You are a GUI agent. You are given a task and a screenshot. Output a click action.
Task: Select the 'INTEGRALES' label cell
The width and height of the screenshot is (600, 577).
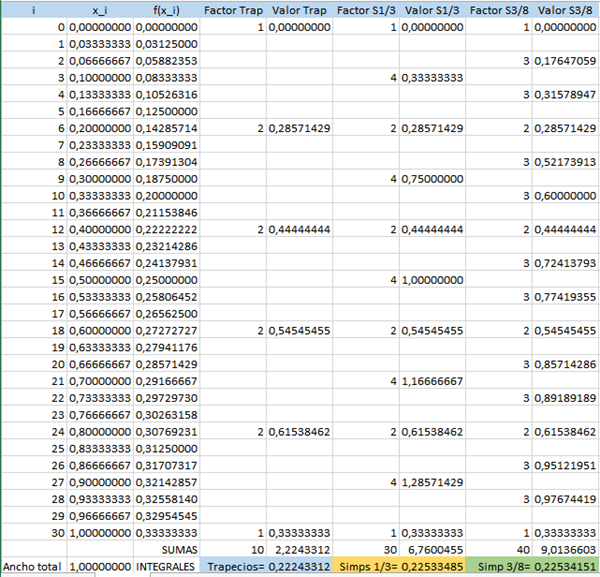click(x=166, y=567)
